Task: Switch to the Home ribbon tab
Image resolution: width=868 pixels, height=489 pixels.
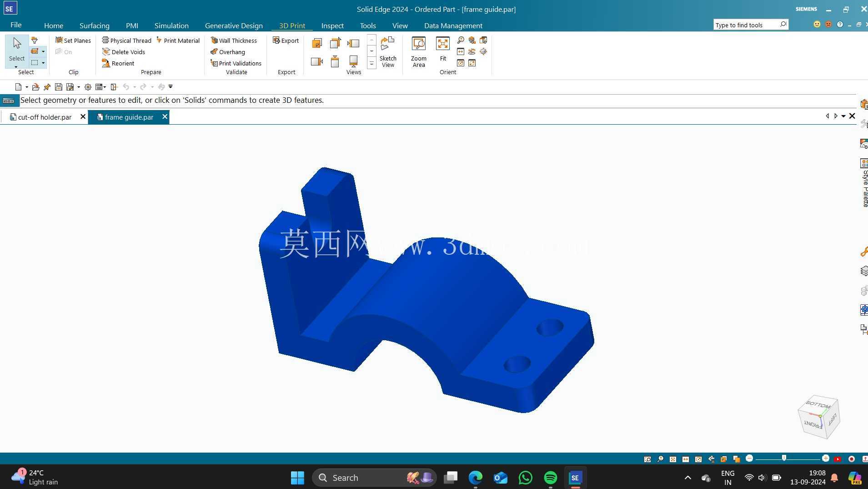Action: tap(54, 25)
